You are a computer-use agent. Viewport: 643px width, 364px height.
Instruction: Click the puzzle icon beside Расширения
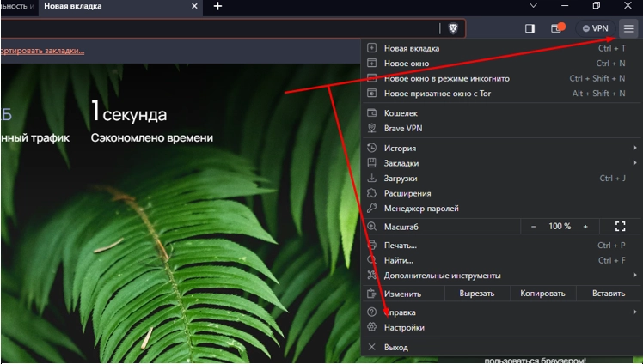coord(371,193)
